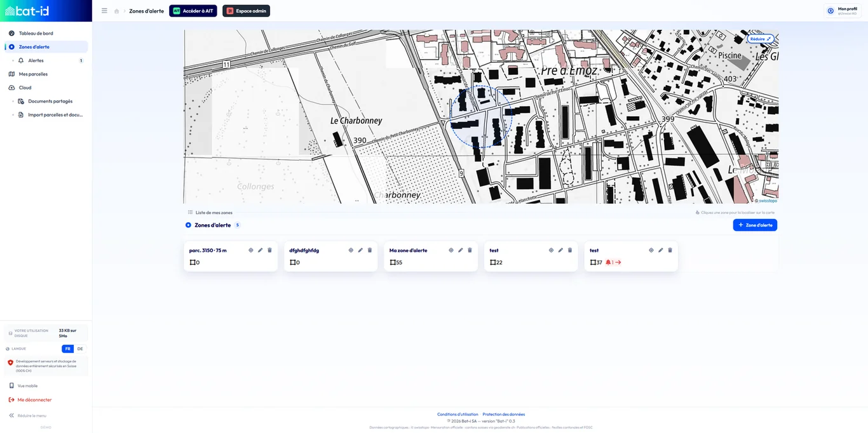The image size is (868, 433).
Task: Click the bat-id logo
Action: click(x=27, y=11)
